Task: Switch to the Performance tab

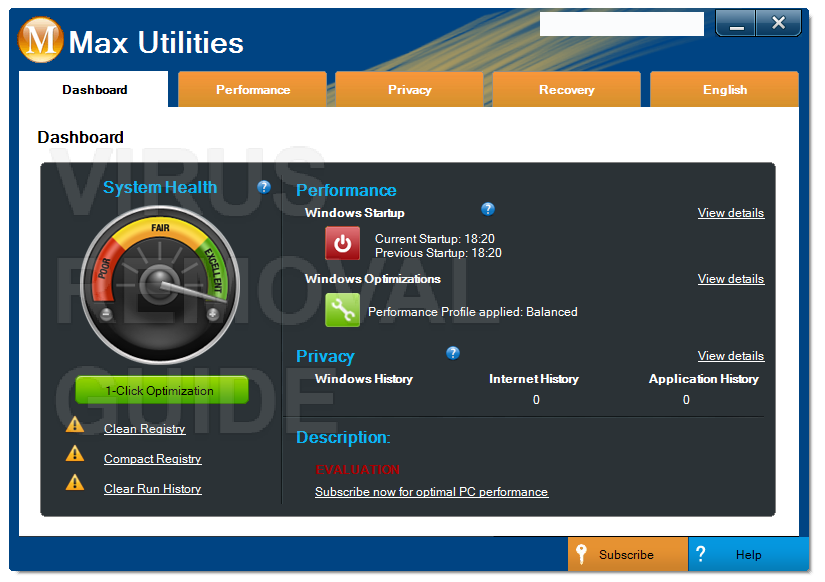Action: point(253,89)
